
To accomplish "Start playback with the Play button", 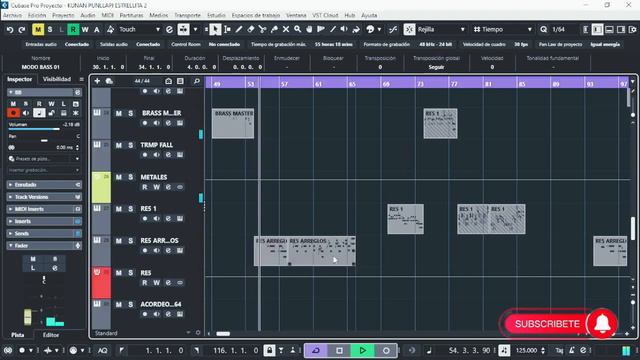I will pyautogui.click(x=362, y=350).
